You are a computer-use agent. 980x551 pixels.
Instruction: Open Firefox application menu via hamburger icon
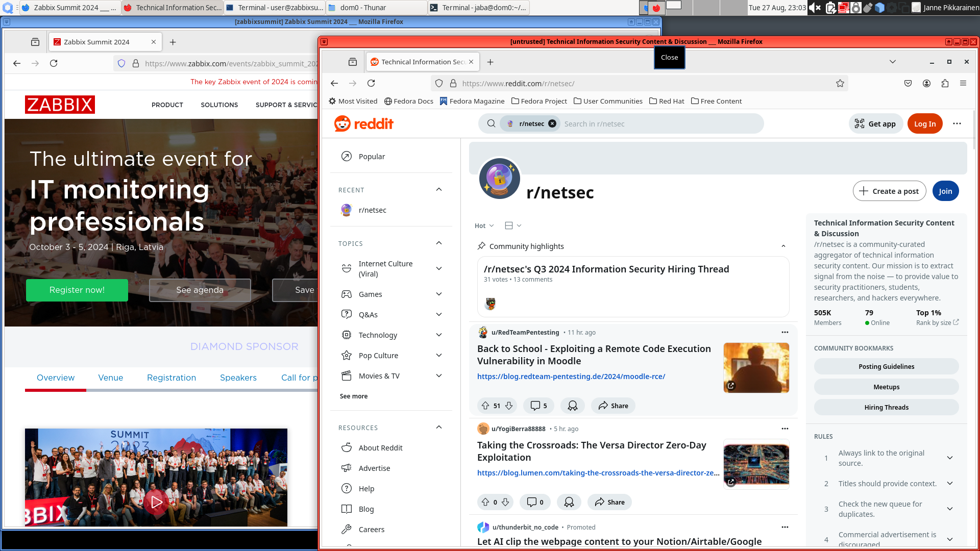point(963,83)
